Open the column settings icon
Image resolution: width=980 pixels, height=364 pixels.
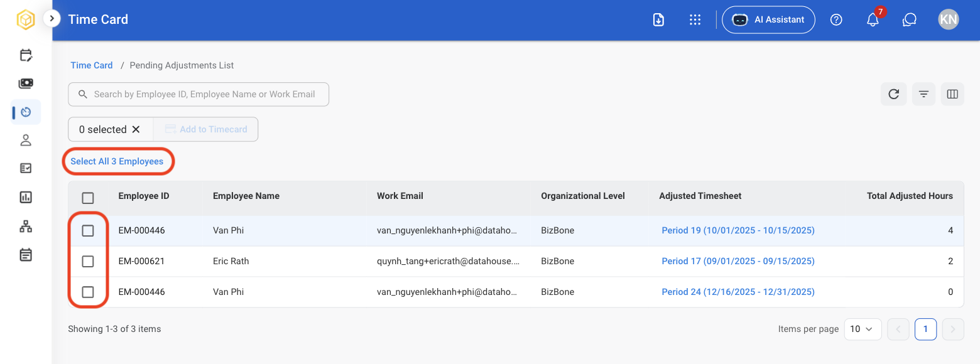click(952, 94)
